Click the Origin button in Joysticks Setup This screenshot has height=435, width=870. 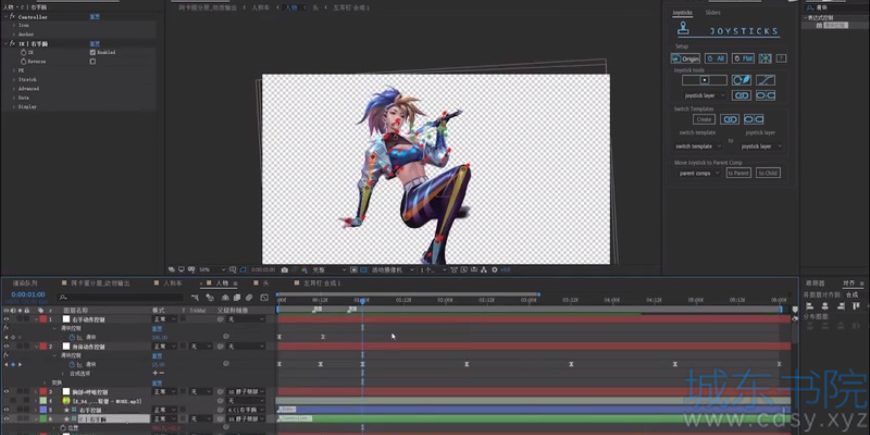coord(685,58)
